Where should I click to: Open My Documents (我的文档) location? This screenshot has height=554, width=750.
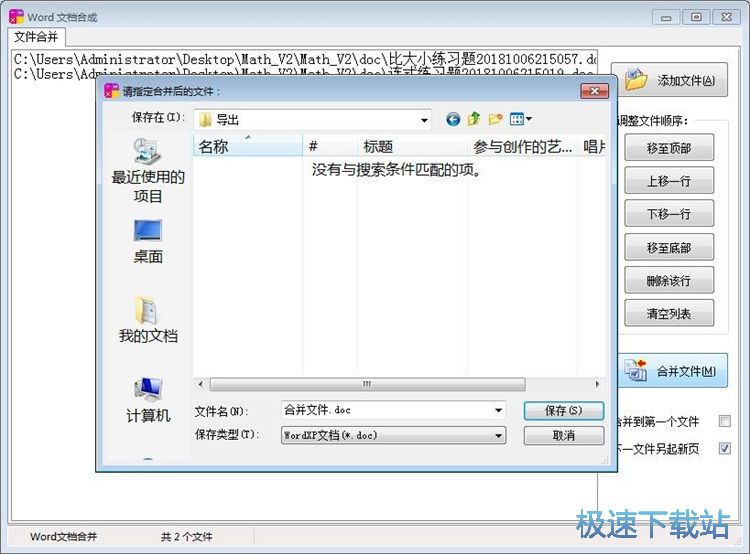pyautogui.click(x=148, y=319)
